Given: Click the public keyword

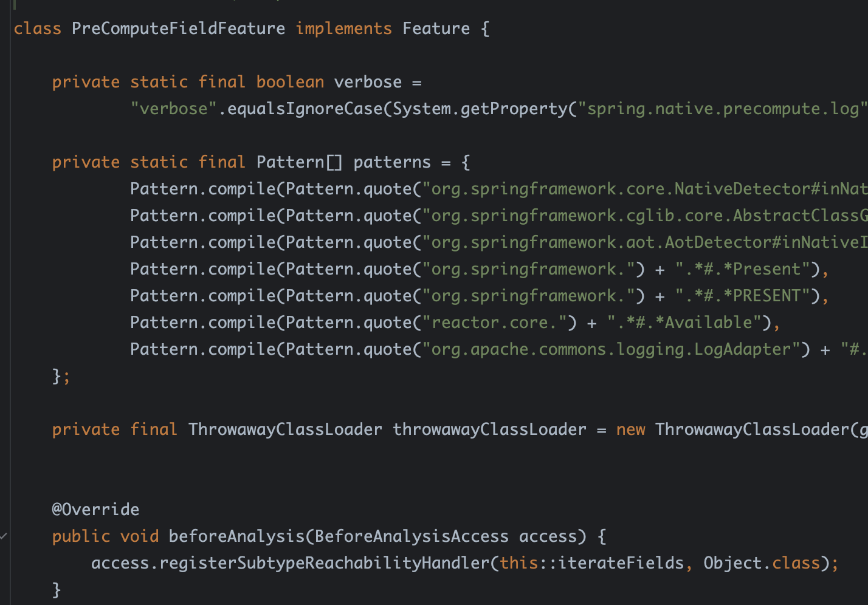Looking at the screenshot, I should 81,536.
